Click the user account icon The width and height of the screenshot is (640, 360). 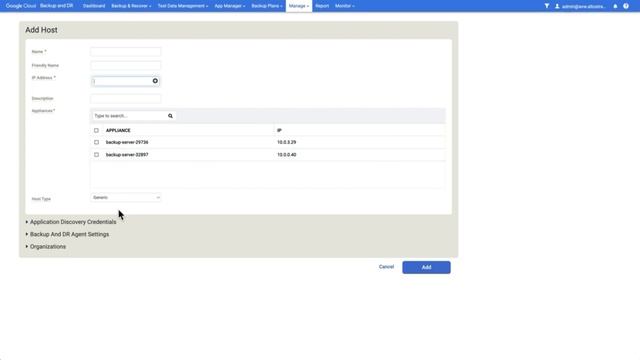(x=557, y=6)
